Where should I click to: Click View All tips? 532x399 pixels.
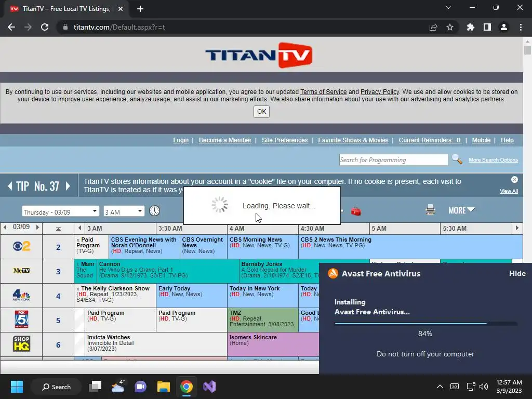(509, 191)
